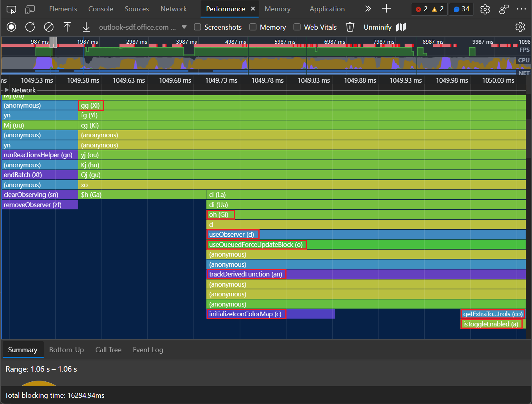
Task: Start a new performance recording
Action: pos(11,27)
